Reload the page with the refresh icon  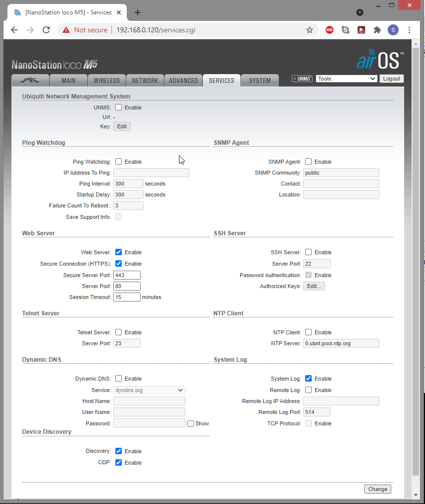pos(46,30)
